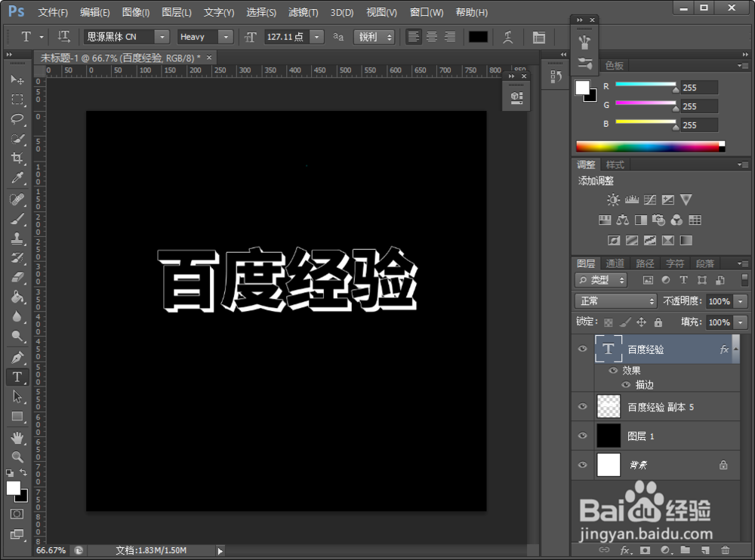Select the Pen tool
The height and width of the screenshot is (560, 755).
17,357
